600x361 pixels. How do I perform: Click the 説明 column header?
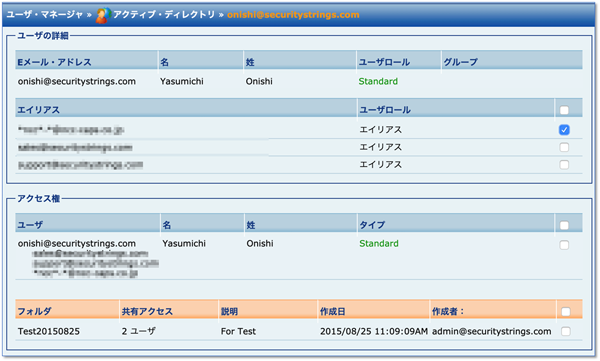click(x=229, y=311)
